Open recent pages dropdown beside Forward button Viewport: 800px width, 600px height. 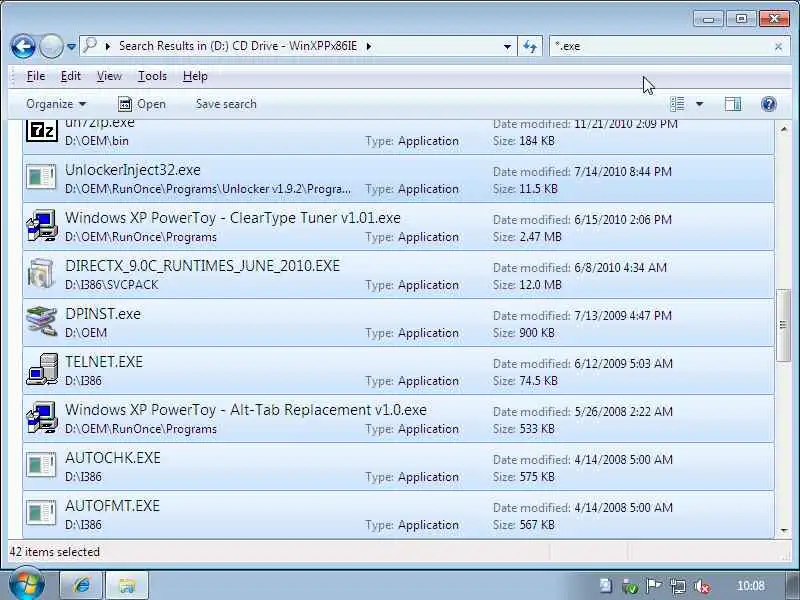click(x=71, y=47)
